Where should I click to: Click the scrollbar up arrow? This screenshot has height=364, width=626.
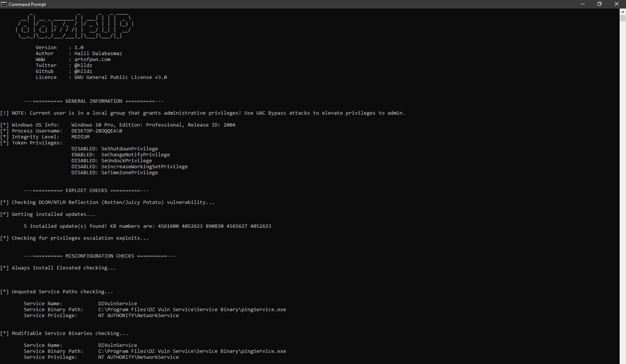tap(622, 12)
